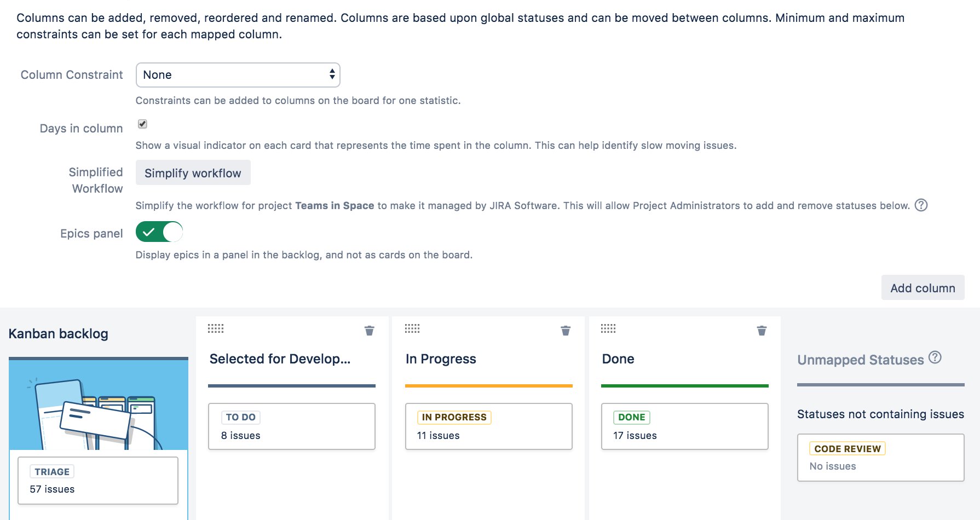
Task: Click the help icon after Simplify workflow description
Action: pyautogui.click(x=921, y=205)
